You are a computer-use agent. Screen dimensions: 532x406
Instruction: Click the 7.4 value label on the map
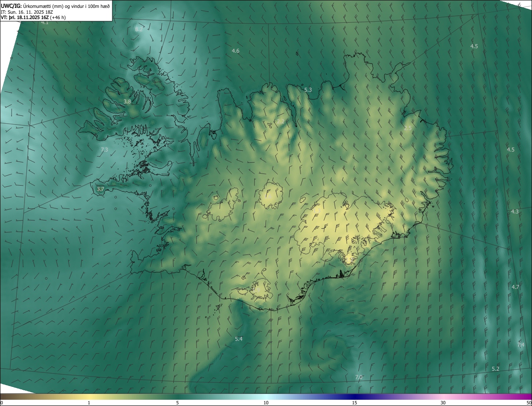(x=521, y=345)
